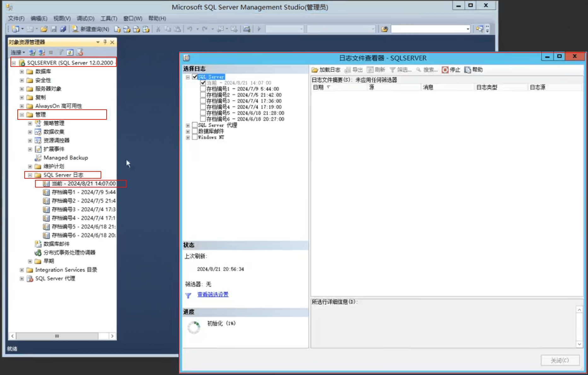
Task: Click the pin icon on Object Explorer panel
Action: [105, 42]
